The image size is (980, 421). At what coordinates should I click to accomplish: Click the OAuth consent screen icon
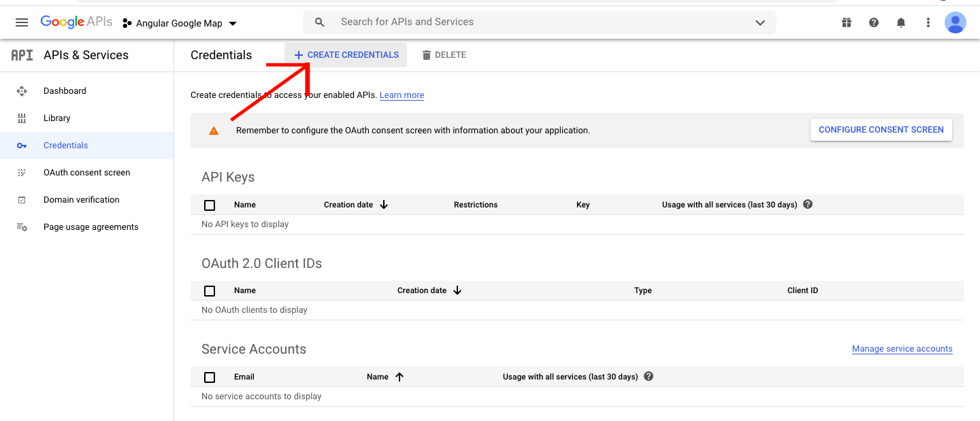pyautogui.click(x=22, y=173)
